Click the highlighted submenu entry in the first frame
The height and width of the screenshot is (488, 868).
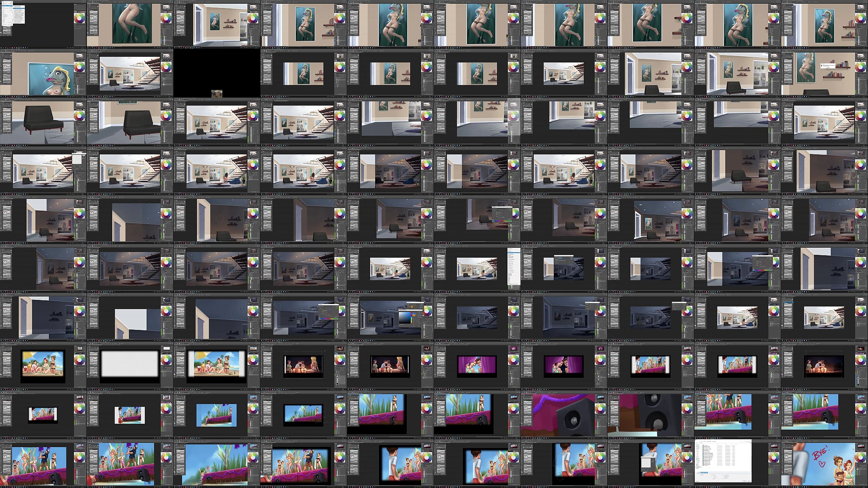tap(18, 8)
